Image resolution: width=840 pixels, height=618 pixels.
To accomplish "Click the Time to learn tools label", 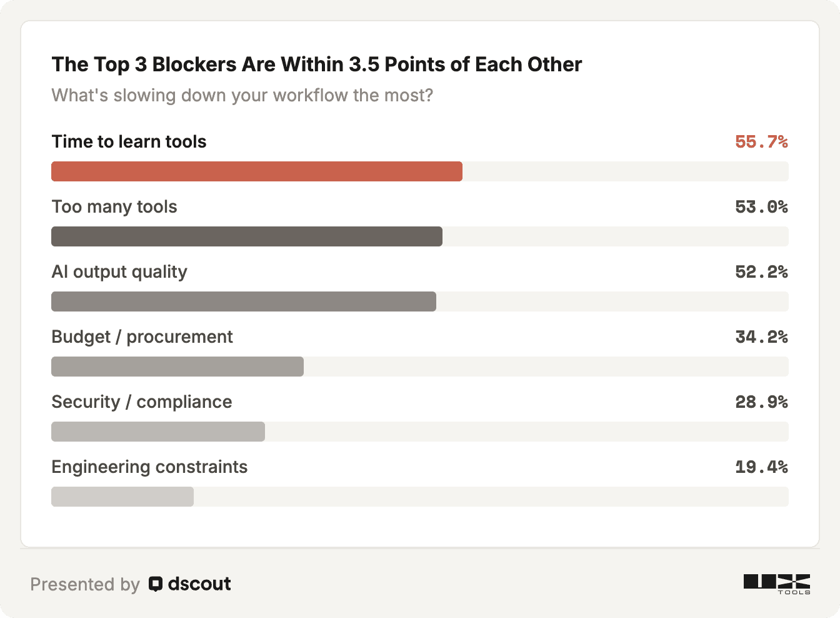I will click(x=129, y=141).
